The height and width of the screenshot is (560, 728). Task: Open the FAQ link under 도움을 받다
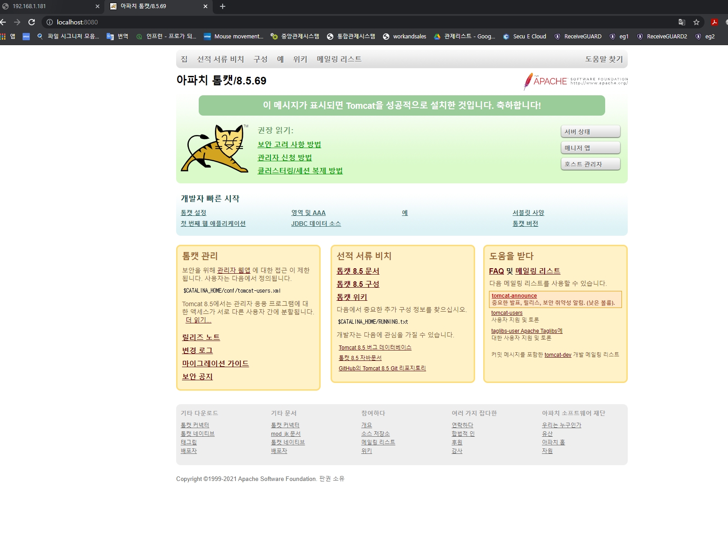tap(496, 271)
